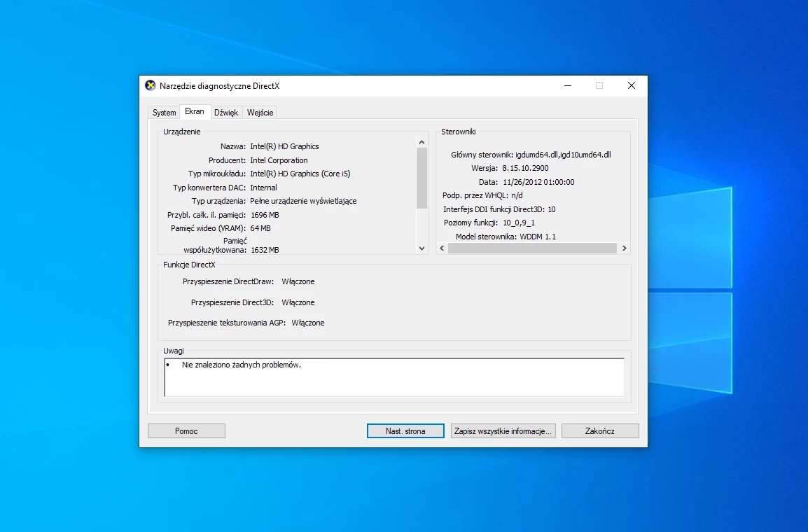Screen dimensions: 808x532
Task: Click left arrow in Sterowniki scrollbar
Action: pyautogui.click(x=442, y=248)
